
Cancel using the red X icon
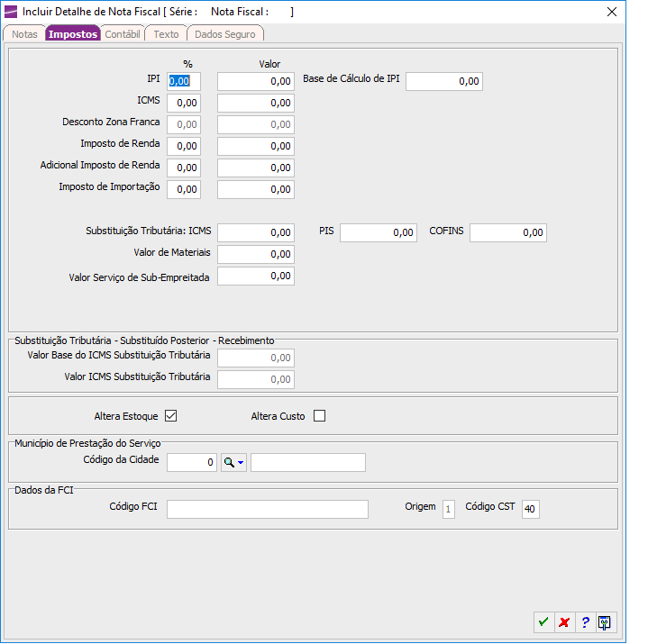pyautogui.click(x=564, y=621)
